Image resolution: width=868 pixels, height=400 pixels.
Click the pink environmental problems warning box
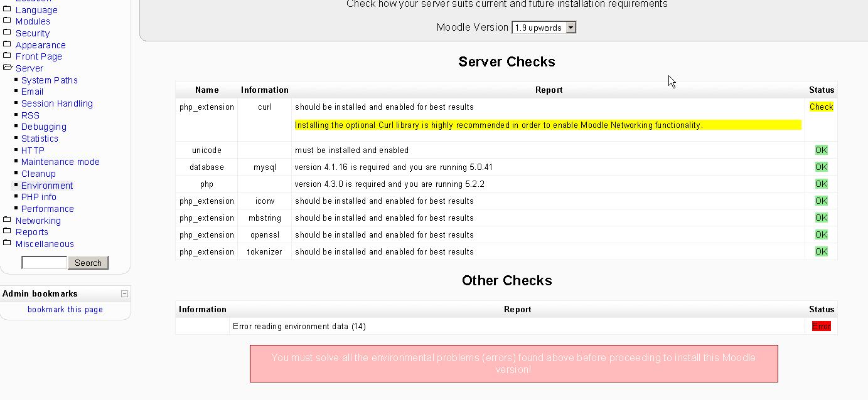pos(513,364)
